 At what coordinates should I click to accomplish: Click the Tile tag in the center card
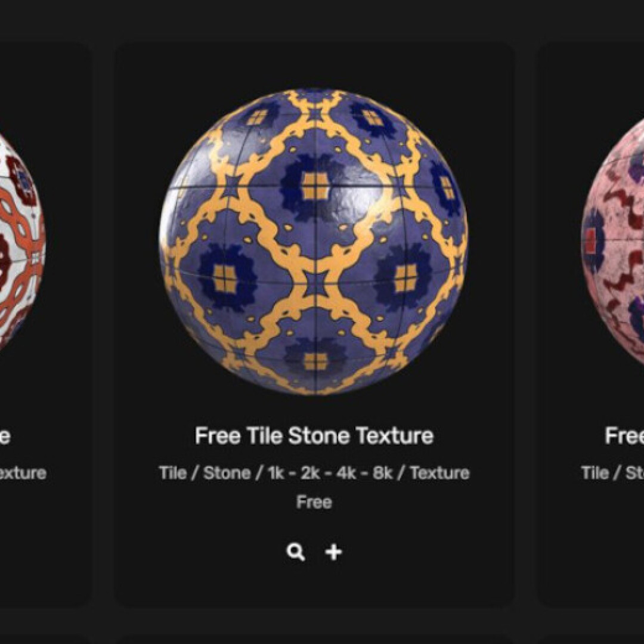[172, 473]
